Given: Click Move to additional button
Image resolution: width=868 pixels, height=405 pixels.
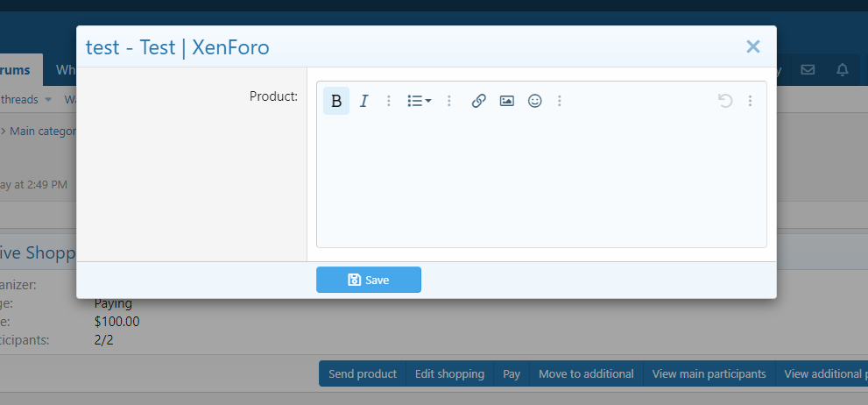Looking at the screenshot, I should 586,373.
